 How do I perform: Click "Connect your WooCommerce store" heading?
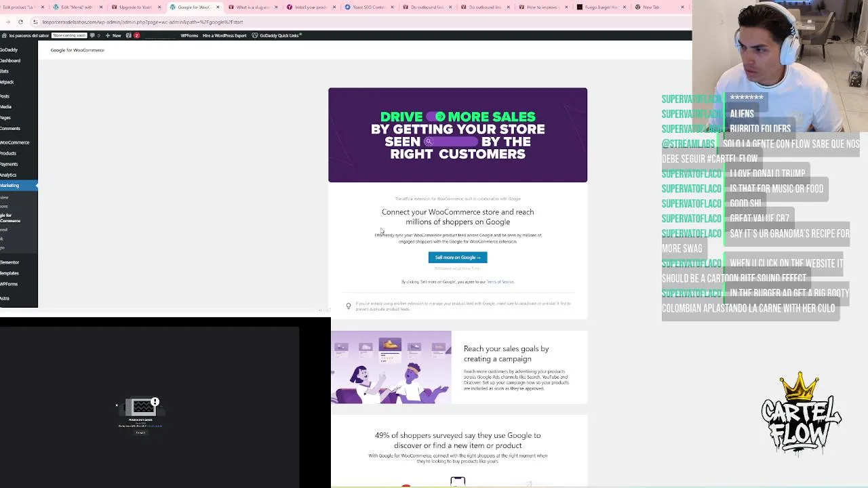pyautogui.click(x=458, y=217)
